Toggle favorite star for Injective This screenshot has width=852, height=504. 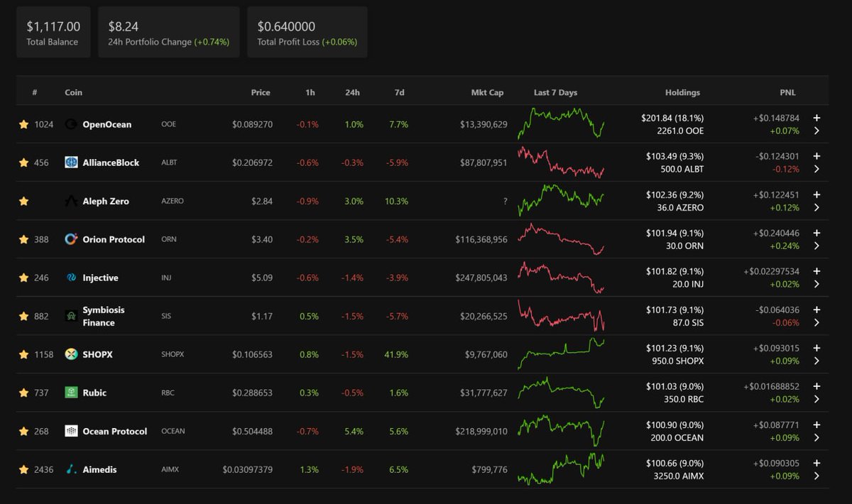point(23,278)
